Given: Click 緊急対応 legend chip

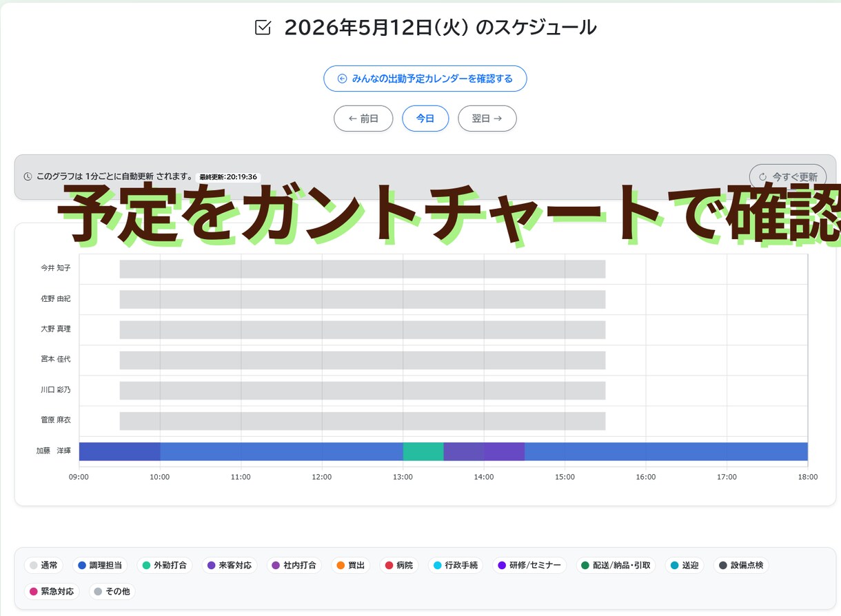Looking at the screenshot, I should (x=52, y=591).
